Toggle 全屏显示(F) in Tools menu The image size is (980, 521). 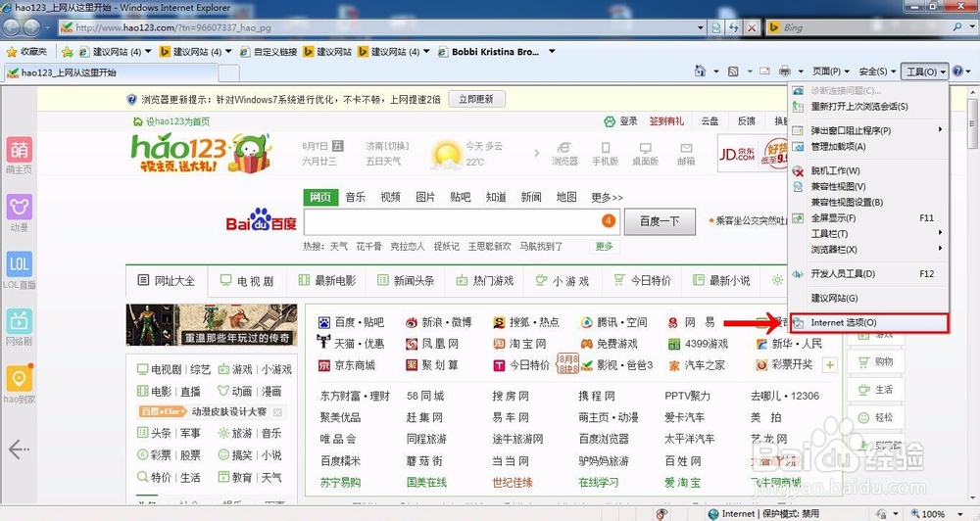pyautogui.click(x=868, y=218)
